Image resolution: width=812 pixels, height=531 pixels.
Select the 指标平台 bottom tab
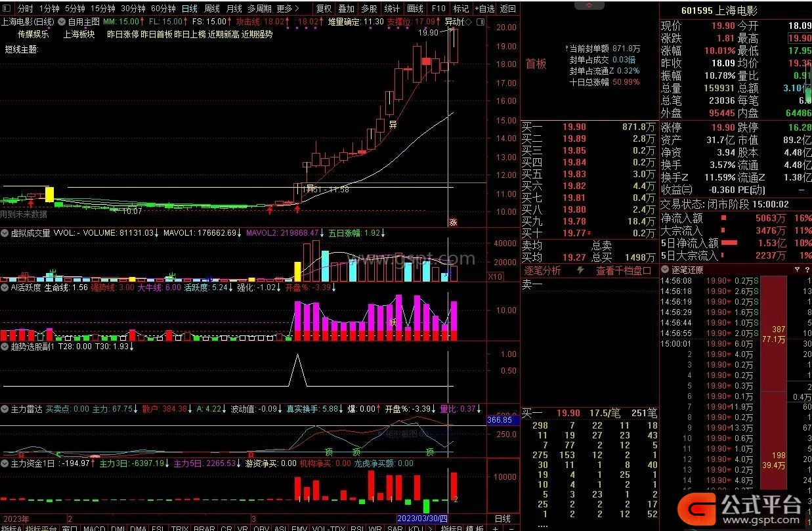41,527
